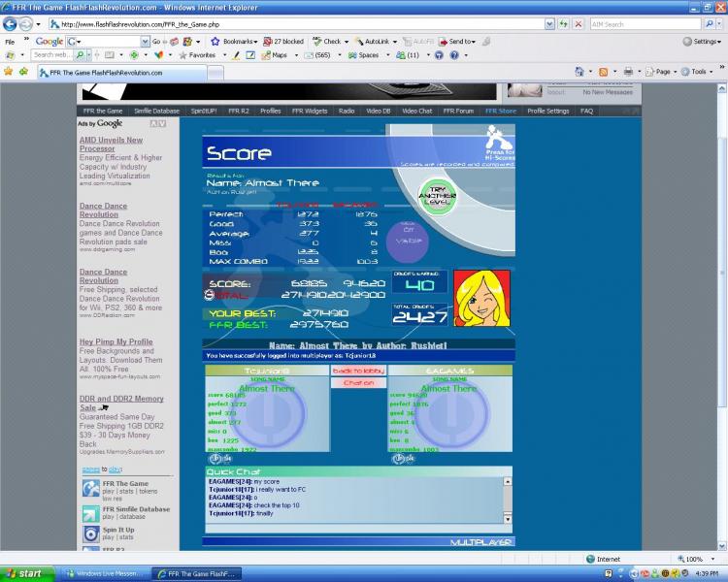728x582 pixels.
Task: Open the File menu
Action: 10,42
